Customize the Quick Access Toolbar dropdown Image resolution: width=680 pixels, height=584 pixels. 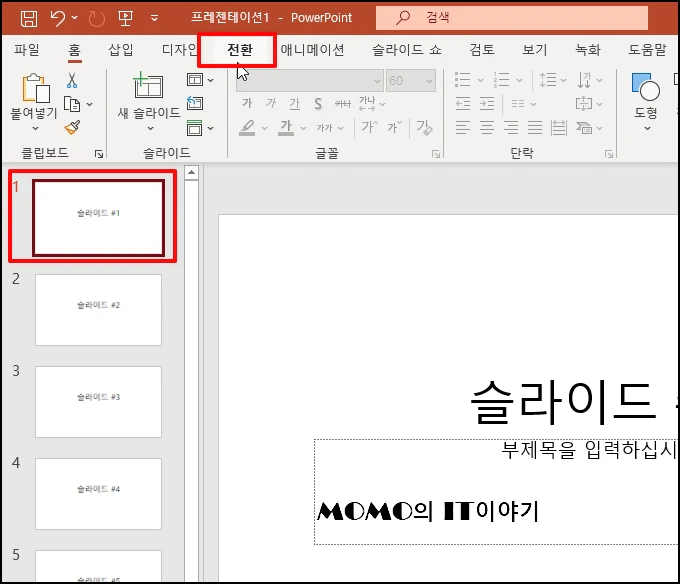point(154,18)
